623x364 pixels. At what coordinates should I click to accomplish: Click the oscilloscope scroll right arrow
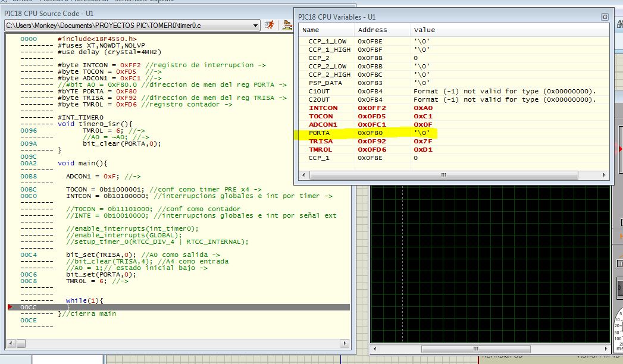tap(606, 349)
